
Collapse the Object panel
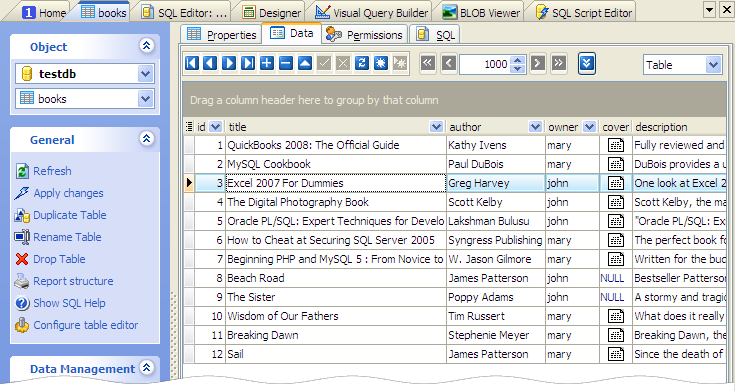click(147, 45)
